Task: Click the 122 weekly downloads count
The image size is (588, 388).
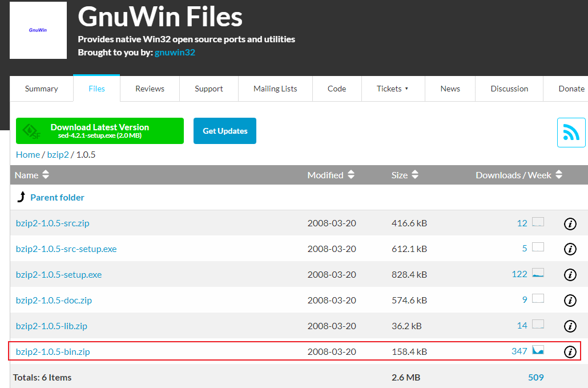Action: [x=519, y=274]
